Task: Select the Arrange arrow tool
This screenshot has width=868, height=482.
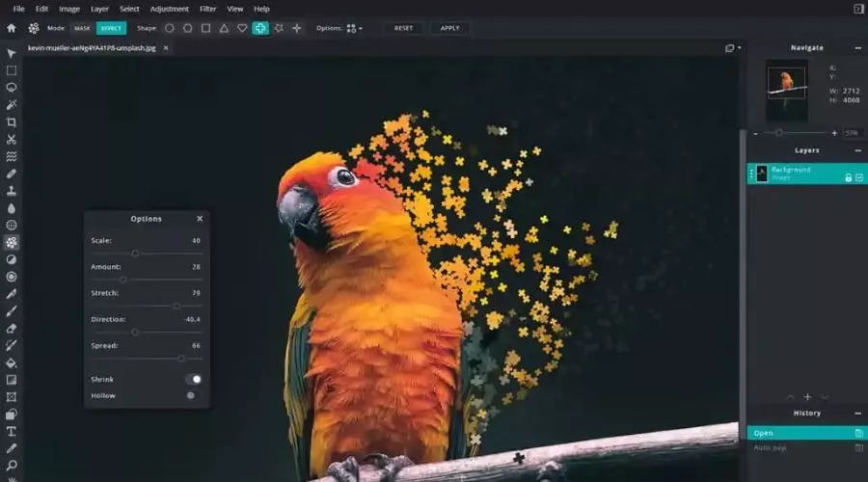Action: (x=11, y=53)
